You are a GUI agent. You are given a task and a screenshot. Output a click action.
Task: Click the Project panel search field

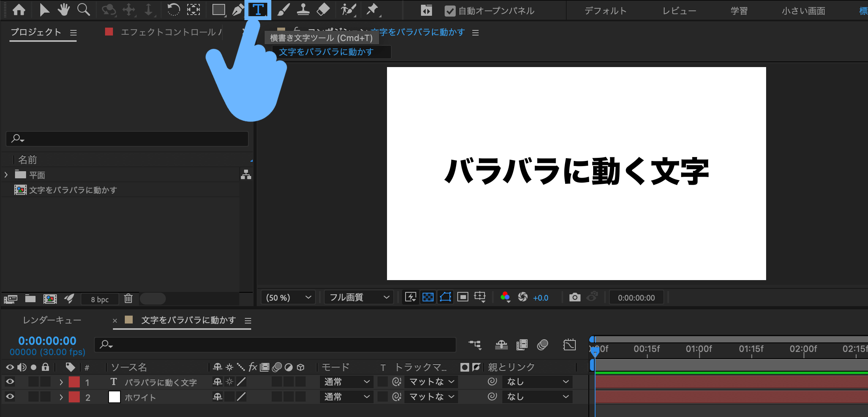127,139
